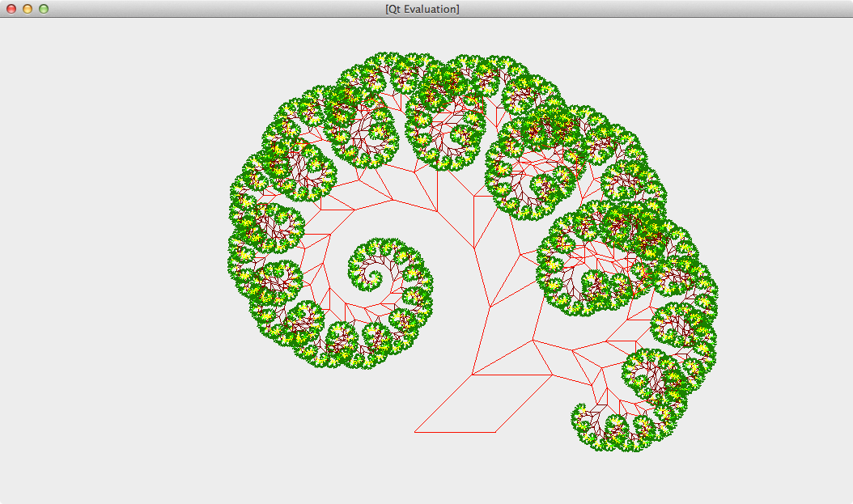The image size is (853, 504).
Task: Click the empty top-left corner of the canvas
Action: [x=24, y=40]
